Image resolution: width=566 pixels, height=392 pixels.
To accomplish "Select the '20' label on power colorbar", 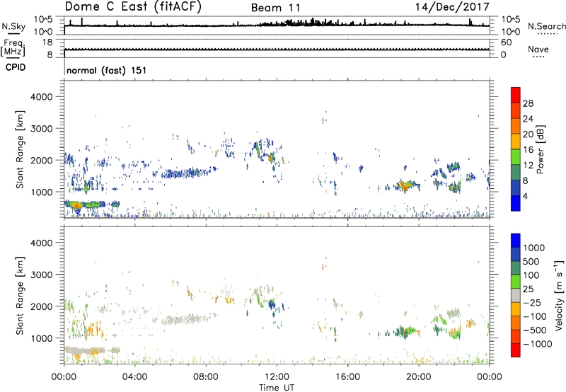I will [x=528, y=134].
